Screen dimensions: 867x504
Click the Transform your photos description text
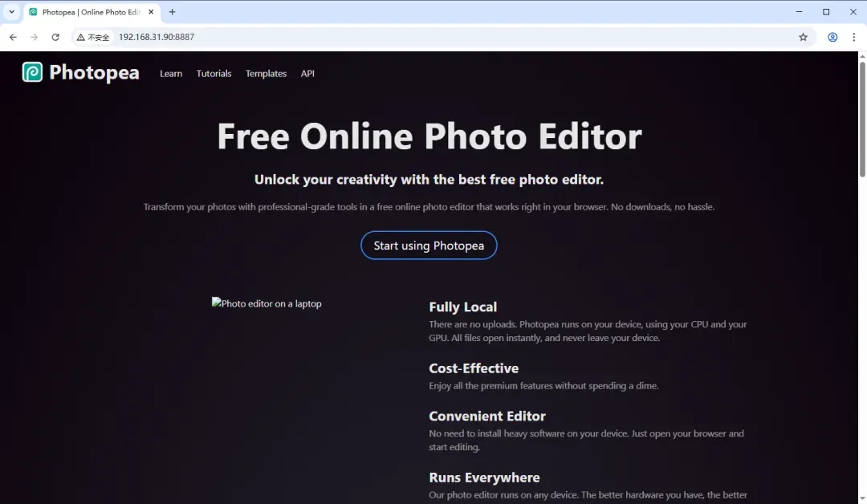[x=429, y=207]
